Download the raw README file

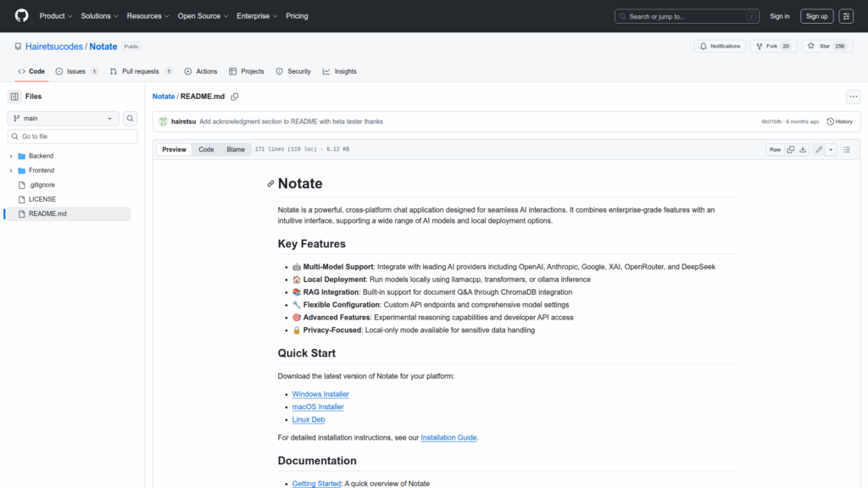(804, 149)
